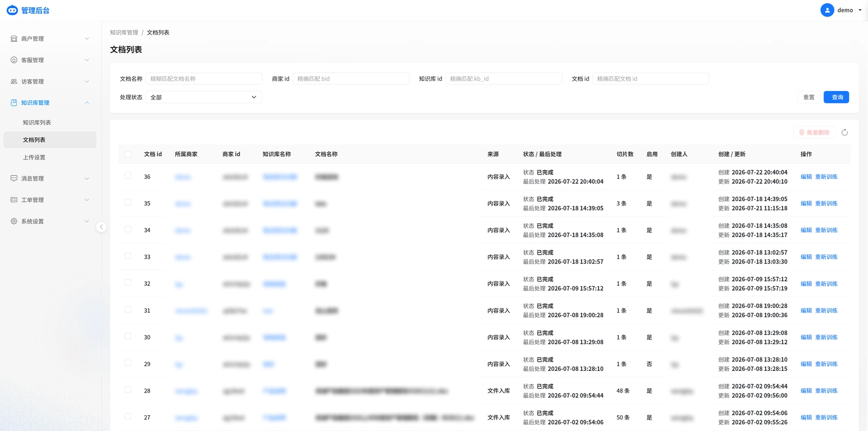This screenshot has height=431, width=868.
Task: Click the 消息管理 chat bubble icon
Action: (x=14, y=178)
